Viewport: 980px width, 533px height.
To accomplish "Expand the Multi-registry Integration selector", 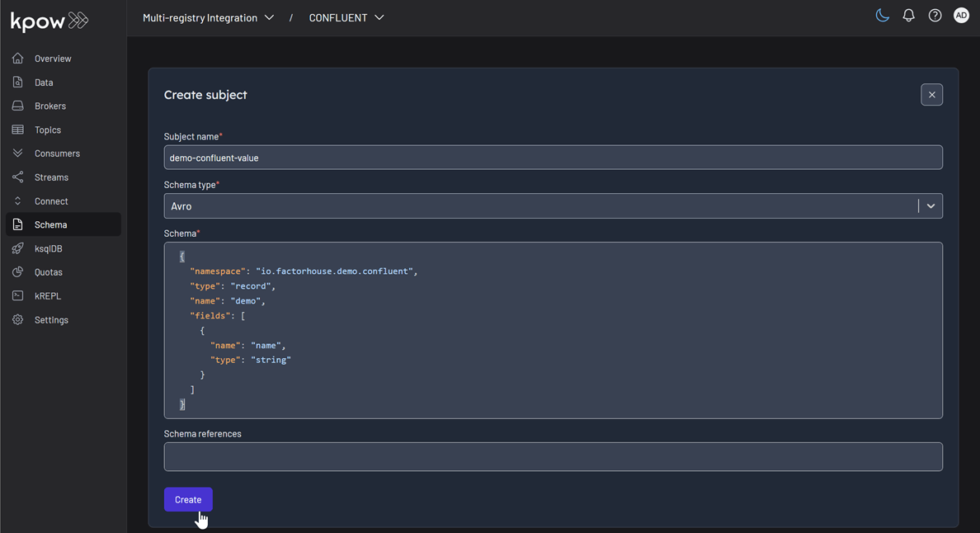I will pos(209,16).
